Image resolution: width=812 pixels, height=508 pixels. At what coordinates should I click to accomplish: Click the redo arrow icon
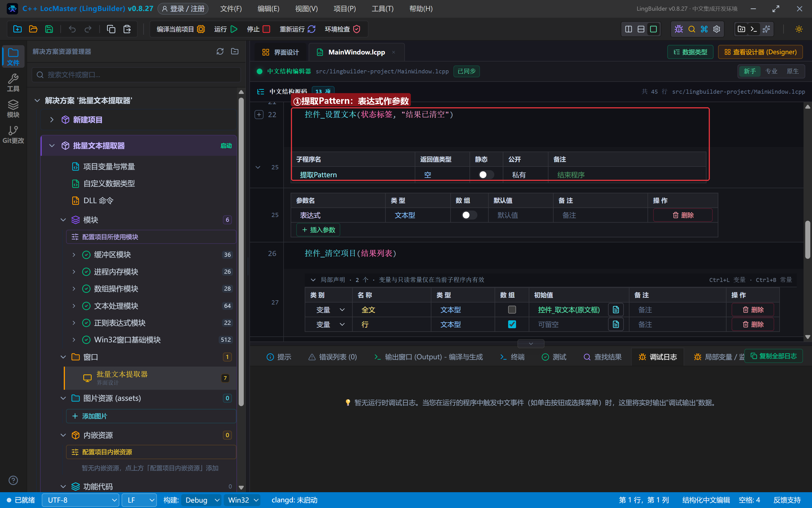coord(88,29)
